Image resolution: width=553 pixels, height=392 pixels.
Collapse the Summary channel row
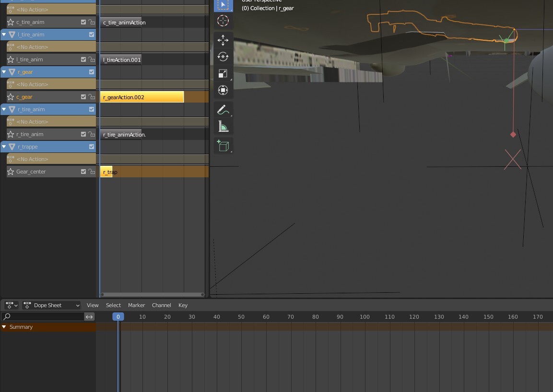pyautogui.click(x=4, y=327)
